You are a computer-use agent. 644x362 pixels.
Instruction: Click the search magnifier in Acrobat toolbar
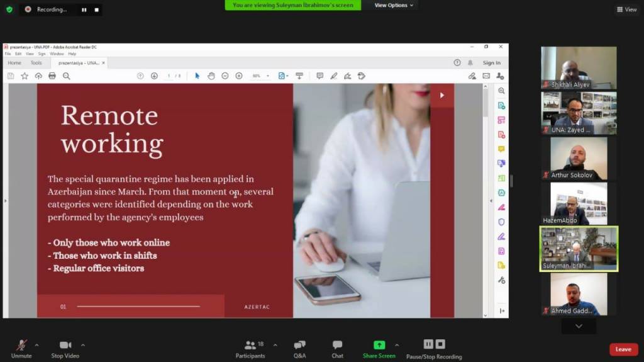pyautogui.click(x=66, y=76)
